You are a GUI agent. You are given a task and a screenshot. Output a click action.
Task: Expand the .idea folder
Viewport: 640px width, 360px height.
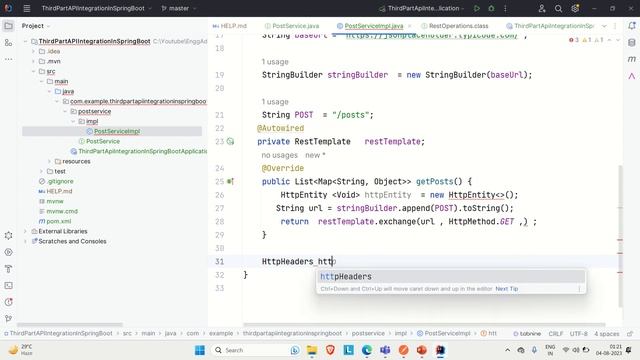click(x=33, y=51)
